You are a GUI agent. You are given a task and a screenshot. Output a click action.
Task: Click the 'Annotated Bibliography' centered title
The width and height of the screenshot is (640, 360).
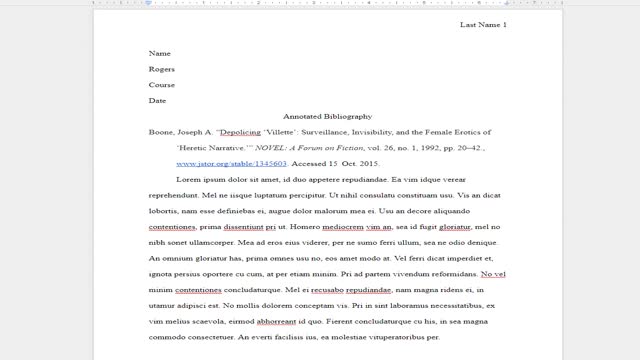point(328,116)
